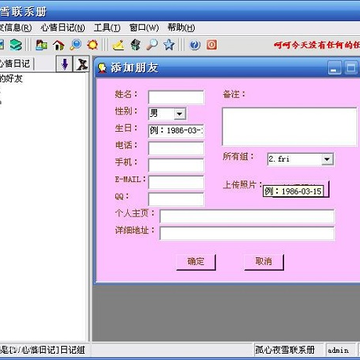
Task: Click the add friend person toolbar icon
Action: (x=41, y=44)
